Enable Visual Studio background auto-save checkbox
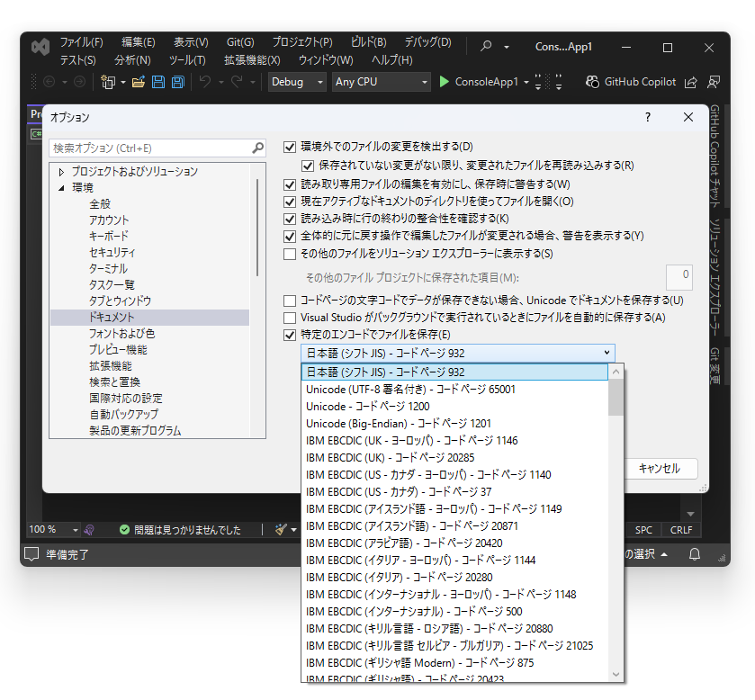Viewport: 755px width, 700px height. coord(291,317)
